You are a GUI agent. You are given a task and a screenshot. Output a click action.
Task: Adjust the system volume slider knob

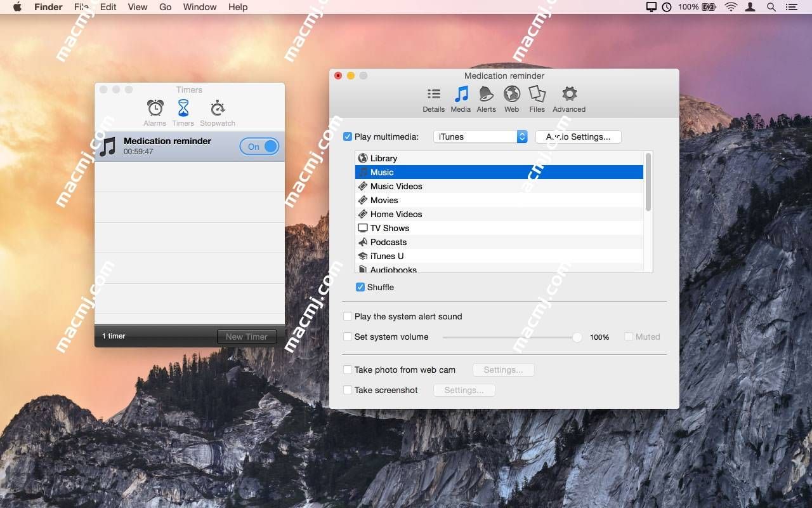click(577, 337)
